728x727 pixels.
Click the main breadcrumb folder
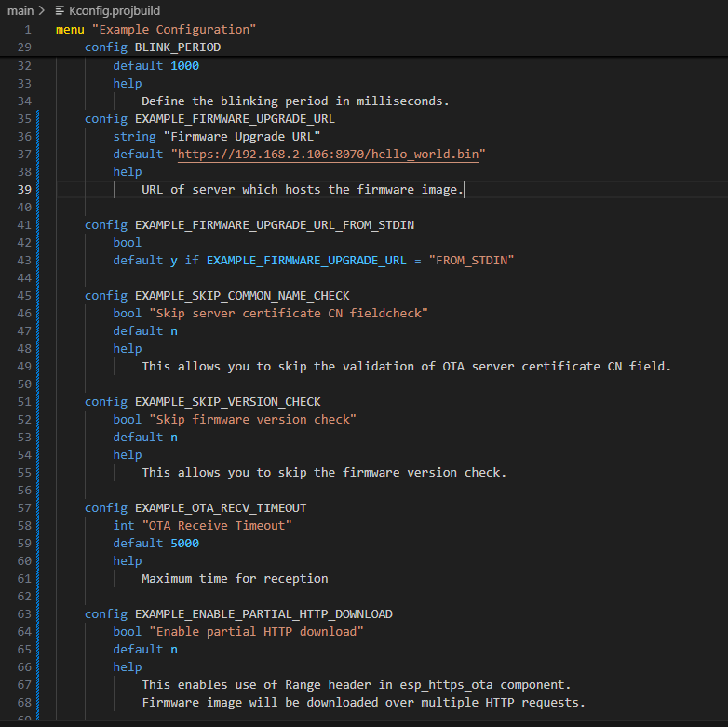pos(20,10)
